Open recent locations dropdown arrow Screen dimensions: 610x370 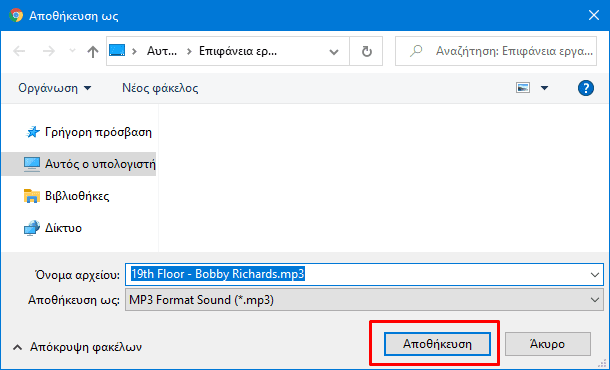(72, 51)
